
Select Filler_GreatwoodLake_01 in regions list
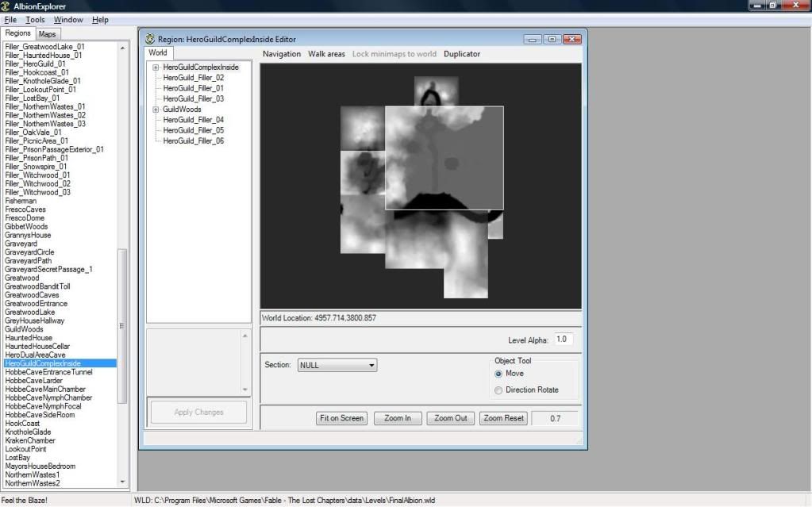44,47
